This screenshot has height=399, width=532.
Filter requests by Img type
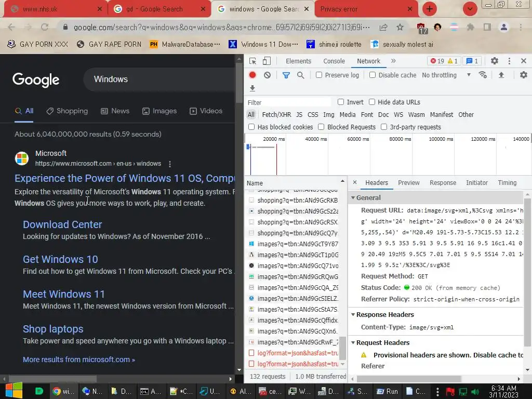pyautogui.click(x=328, y=115)
